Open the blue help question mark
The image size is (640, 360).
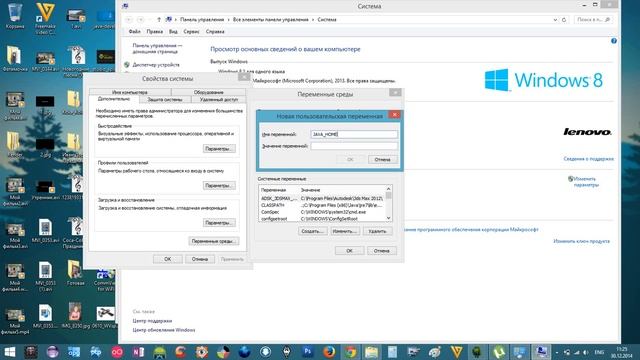click(x=614, y=41)
